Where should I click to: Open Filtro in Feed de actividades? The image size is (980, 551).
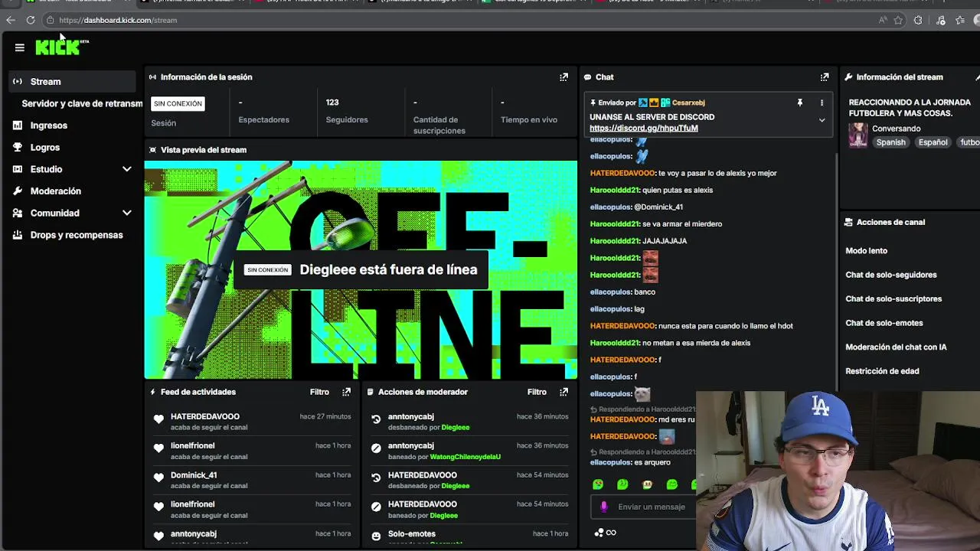pos(319,392)
